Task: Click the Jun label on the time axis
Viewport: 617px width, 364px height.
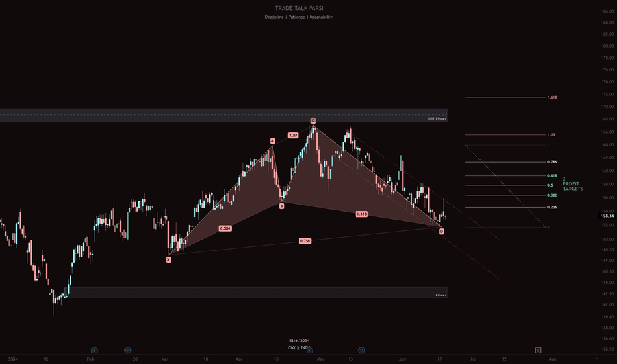Action: click(402, 359)
